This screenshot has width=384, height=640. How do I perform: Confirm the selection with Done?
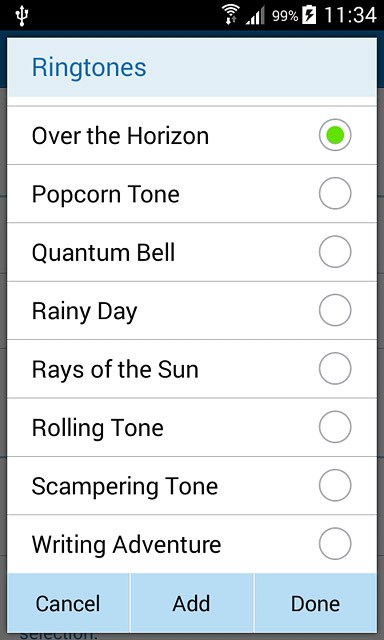click(x=315, y=603)
